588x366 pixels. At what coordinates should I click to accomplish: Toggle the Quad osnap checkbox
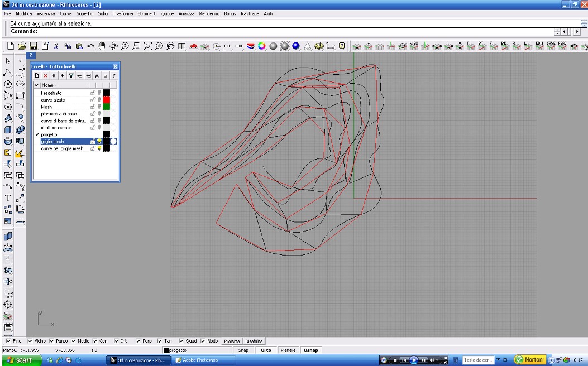[x=181, y=341]
